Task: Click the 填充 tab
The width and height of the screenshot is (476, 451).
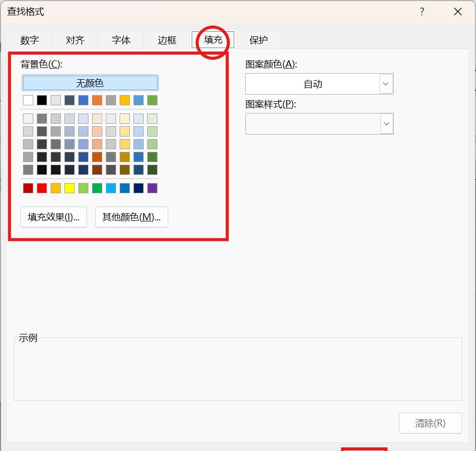Action: 213,40
